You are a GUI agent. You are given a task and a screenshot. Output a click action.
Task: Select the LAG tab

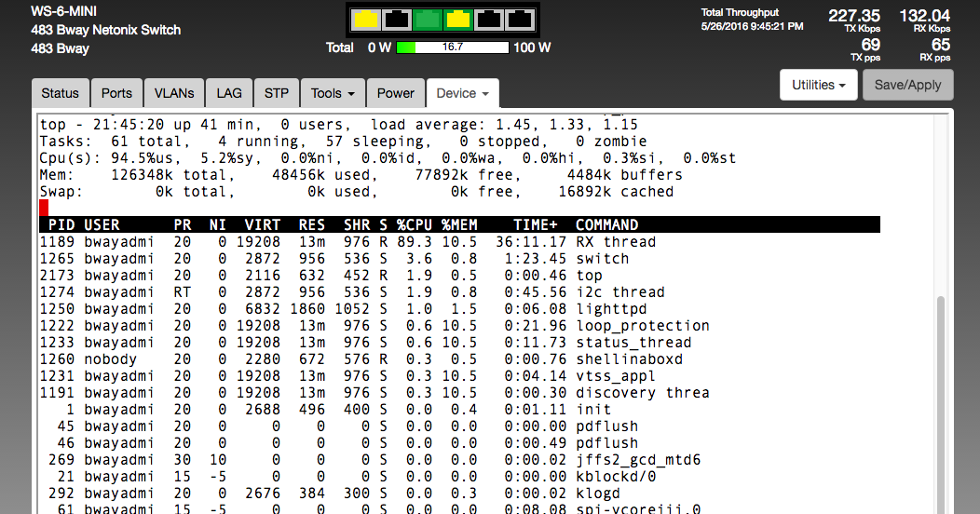(229, 93)
